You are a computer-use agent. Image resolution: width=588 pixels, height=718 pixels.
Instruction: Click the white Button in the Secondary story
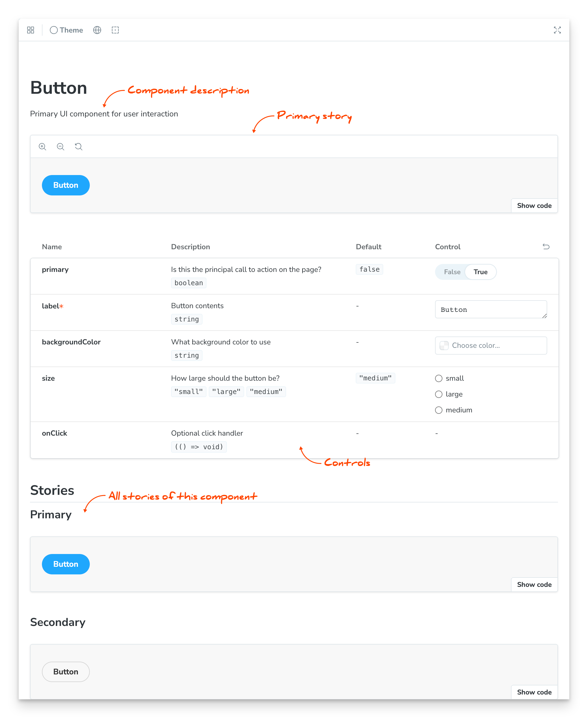click(66, 672)
